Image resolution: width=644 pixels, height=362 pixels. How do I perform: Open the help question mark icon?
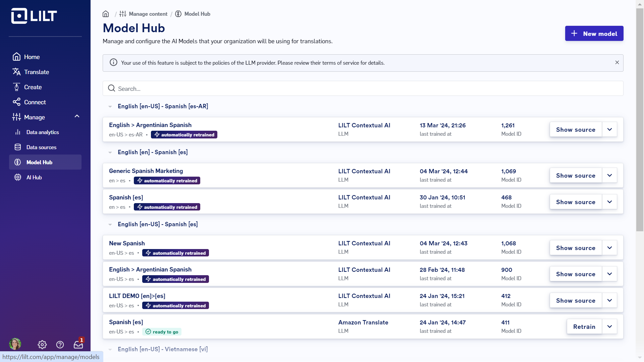pos(60,345)
